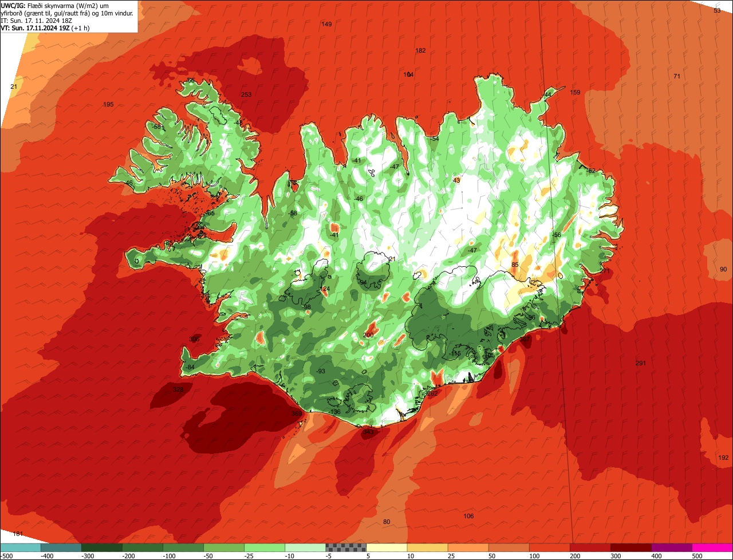
Task: Click the legend swatch between -500 and -400
Action: click(x=21, y=547)
